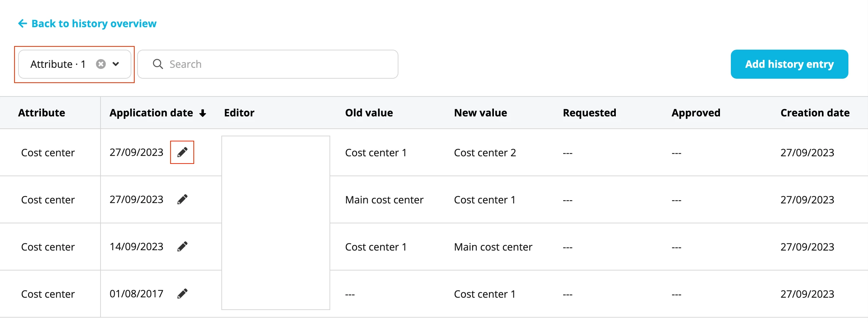The image size is (868, 322).
Task: Edit the 27/09/2023 entry with new value Cost center 2
Action: click(x=182, y=152)
